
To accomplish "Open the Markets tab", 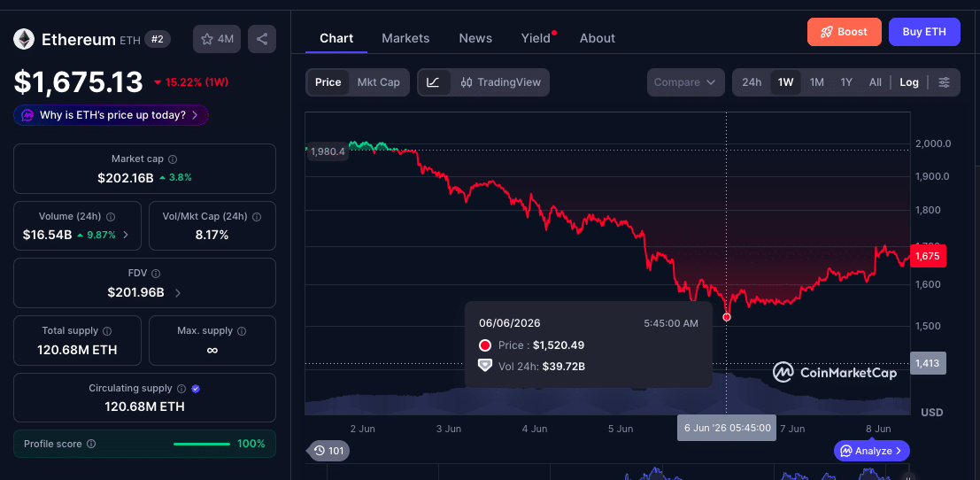I will click(405, 38).
